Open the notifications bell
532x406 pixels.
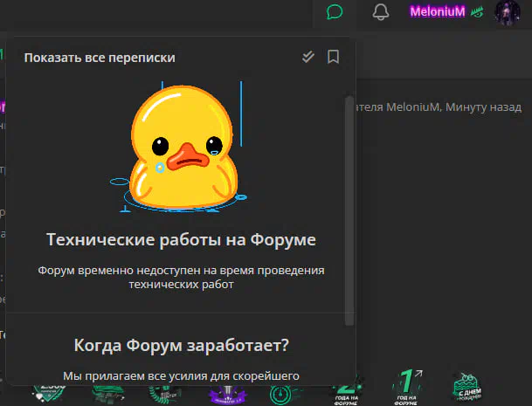click(x=380, y=12)
